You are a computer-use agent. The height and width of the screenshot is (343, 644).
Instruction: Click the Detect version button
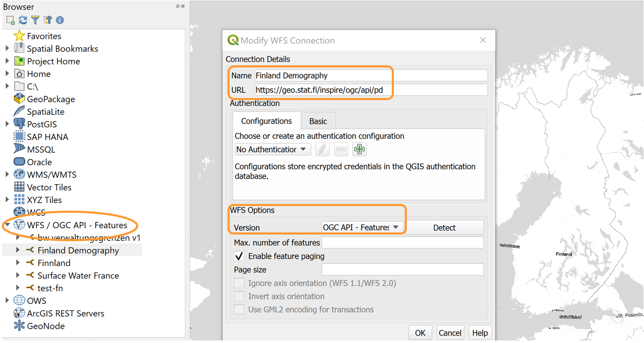444,227
